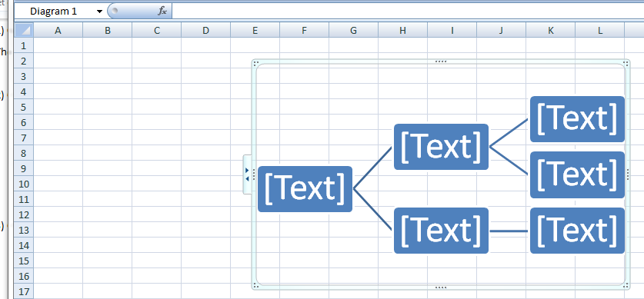Select row 14 header

click(x=23, y=245)
